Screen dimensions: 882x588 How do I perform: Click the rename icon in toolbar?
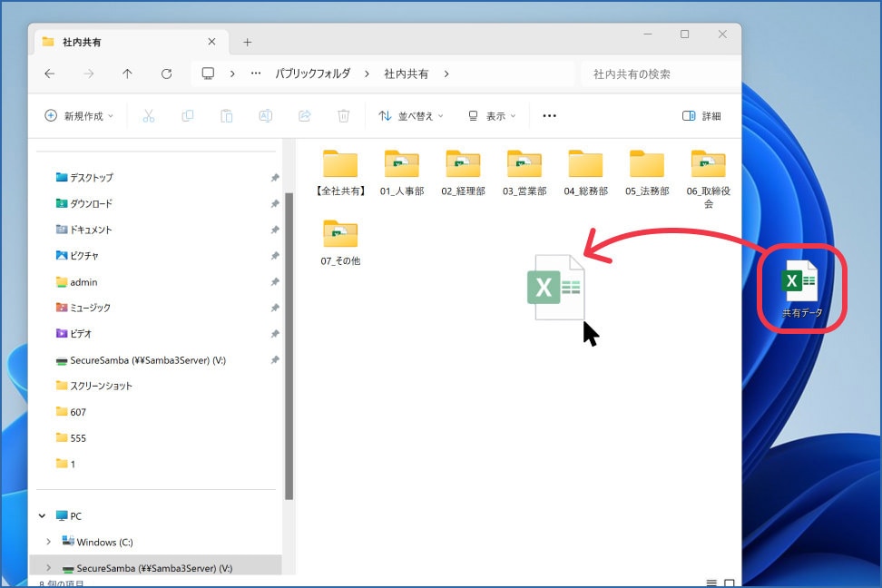point(266,116)
